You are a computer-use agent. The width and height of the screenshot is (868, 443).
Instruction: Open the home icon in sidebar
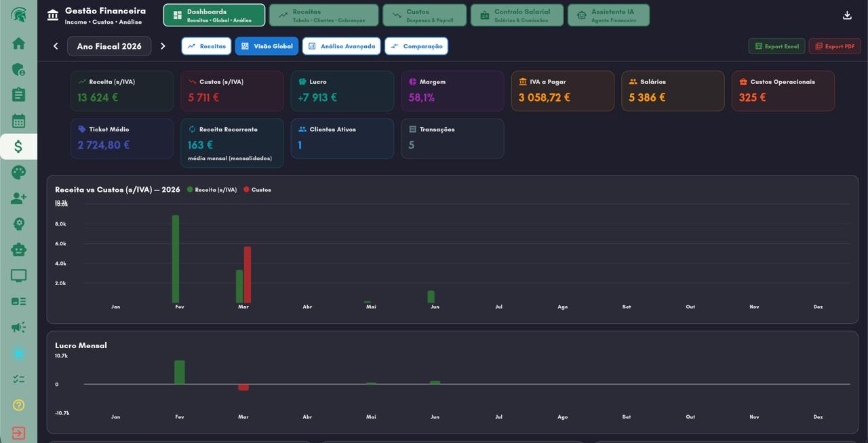[x=18, y=43]
